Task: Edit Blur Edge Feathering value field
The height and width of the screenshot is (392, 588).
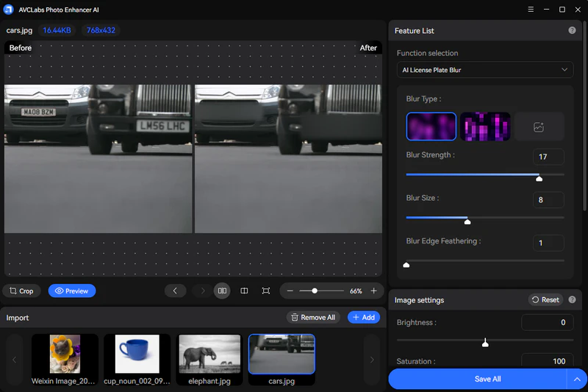Action: click(x=548, y=243)
